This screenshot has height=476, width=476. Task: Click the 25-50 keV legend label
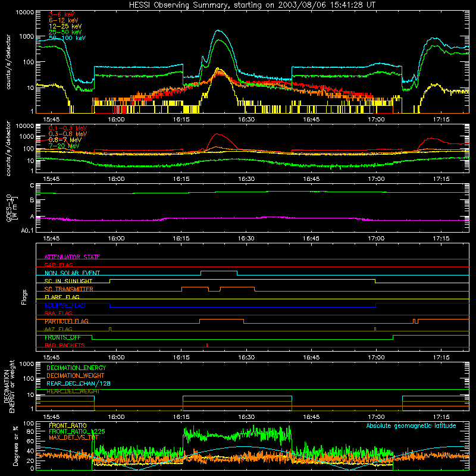[x=65, y=32]
